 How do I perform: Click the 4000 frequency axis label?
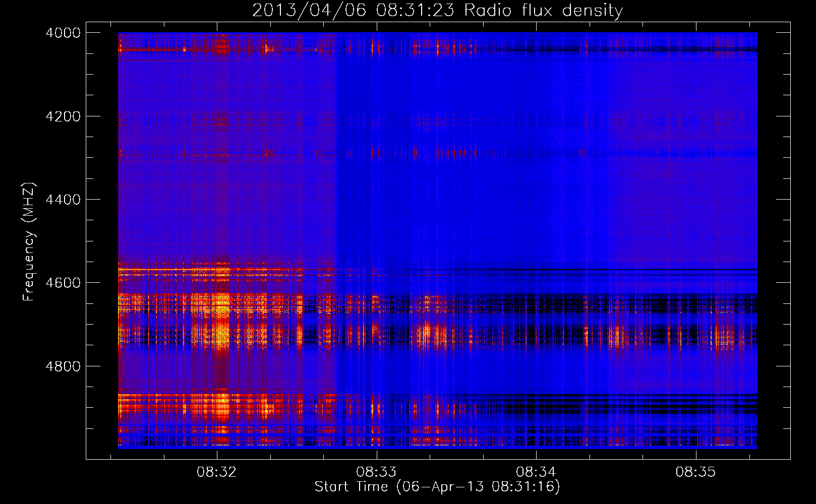[x=63, y=33]
